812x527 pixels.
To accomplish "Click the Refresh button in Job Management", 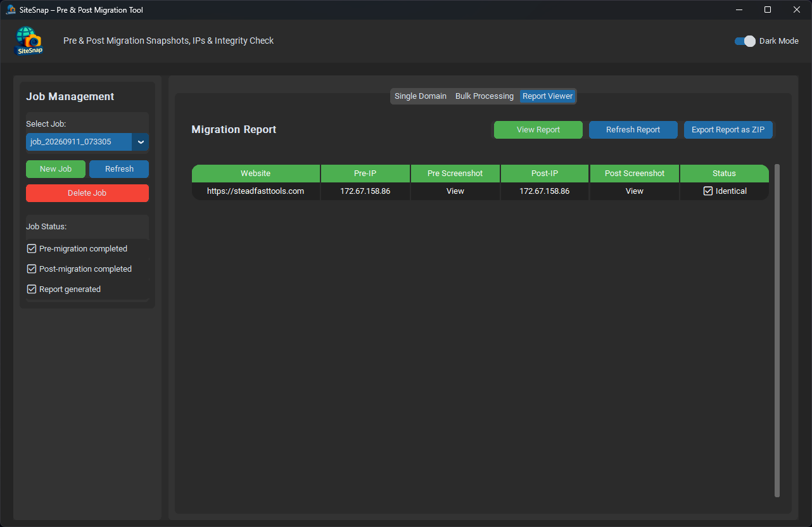I will pos(119,169).
